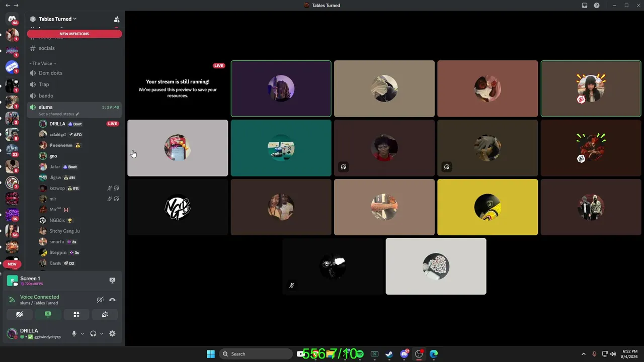Open the help question mark icon
Viewport: 644px width, 362px height.
(x=597, y=5)
